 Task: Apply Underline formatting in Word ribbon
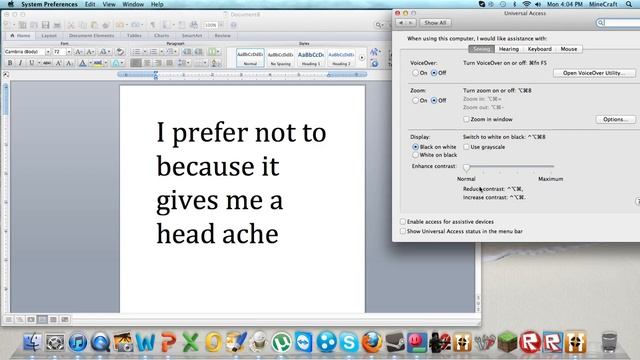(31, 63)
